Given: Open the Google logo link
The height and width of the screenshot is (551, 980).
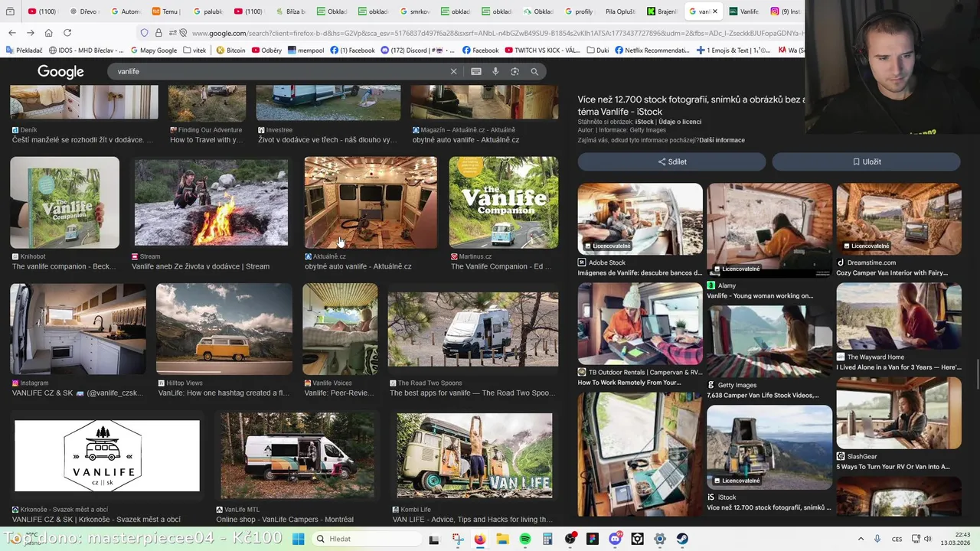Looking at the screenshot, I should [60, 72].
